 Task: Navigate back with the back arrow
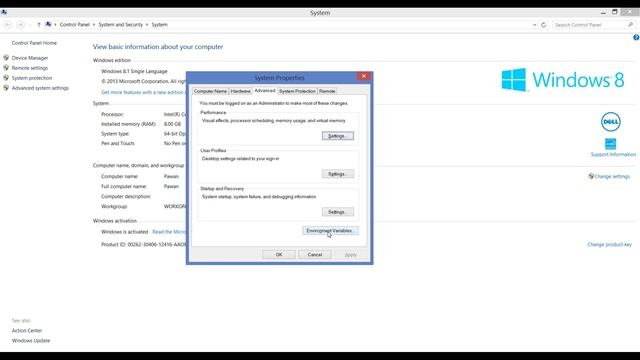[7, 25]
